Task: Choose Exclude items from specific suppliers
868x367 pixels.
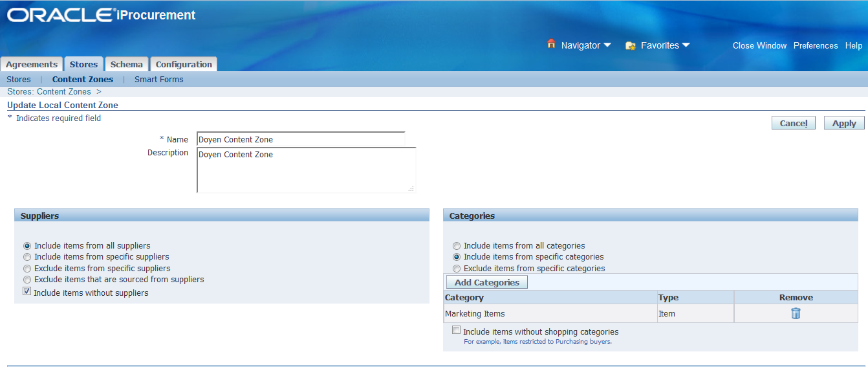Action: point(27,268)
